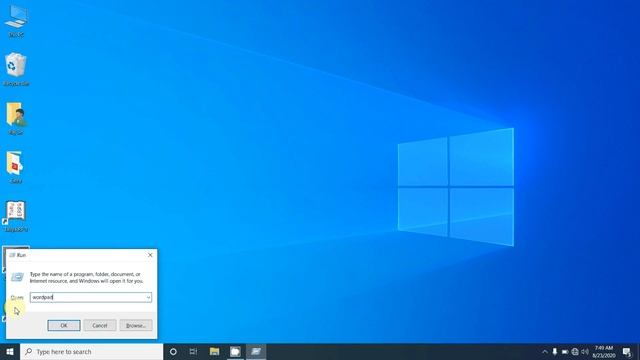This screenshot has width=640, height=360.
Task: Click the battery icon in system tray
Action: tap(565, 351)
